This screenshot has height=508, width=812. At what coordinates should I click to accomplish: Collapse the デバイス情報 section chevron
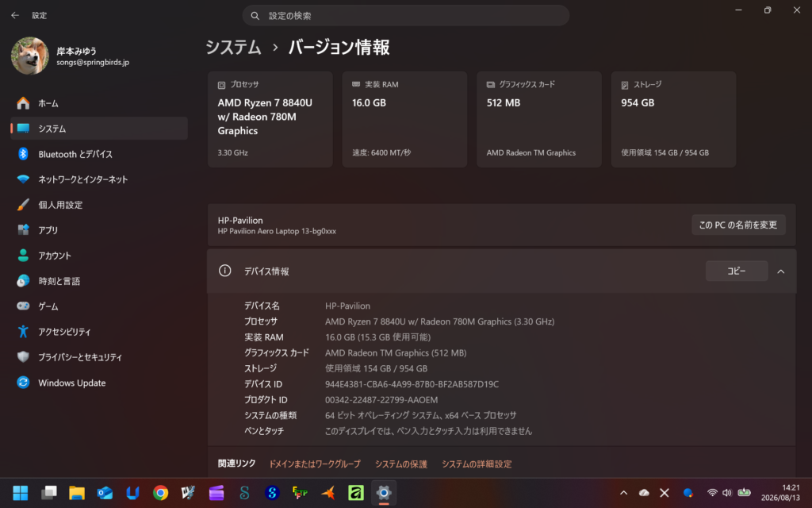pos(780,271)
